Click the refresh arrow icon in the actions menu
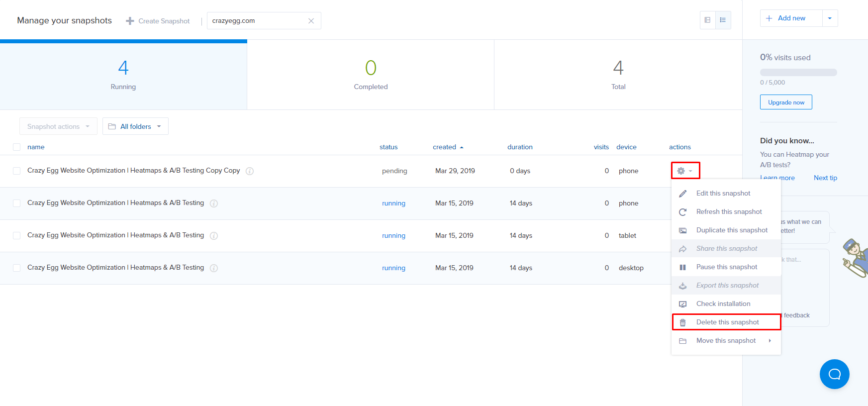 tap(683, 212)
